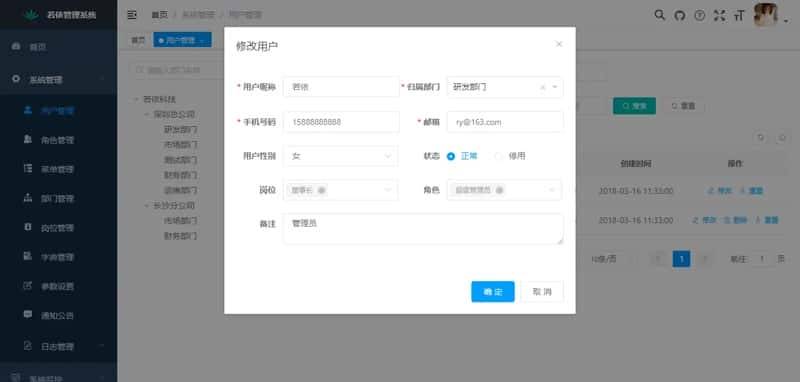Click the 前往 page number input
The height and width of the screenshot is (382, 800).
click(762, 259)
